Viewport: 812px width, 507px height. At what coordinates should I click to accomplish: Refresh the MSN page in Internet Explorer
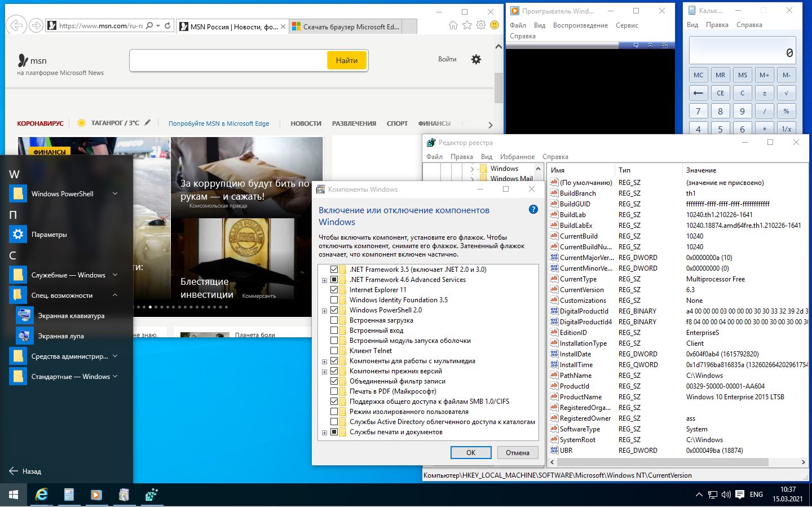(167, 25)
